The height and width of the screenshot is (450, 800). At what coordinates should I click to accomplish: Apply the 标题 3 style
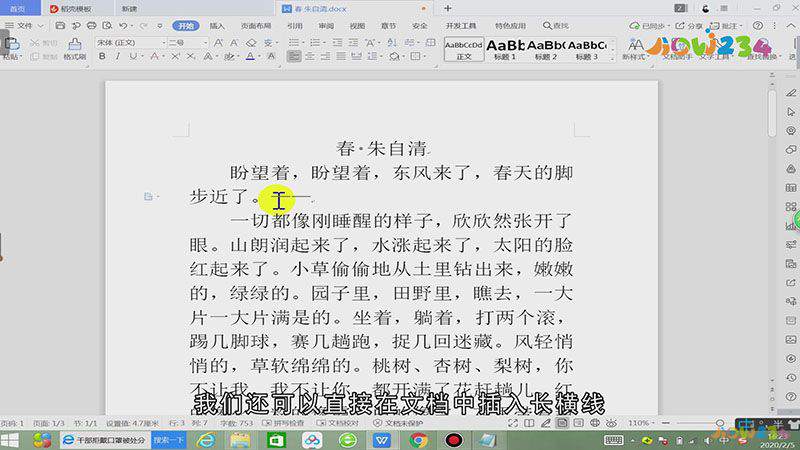[x=587, y=49]
